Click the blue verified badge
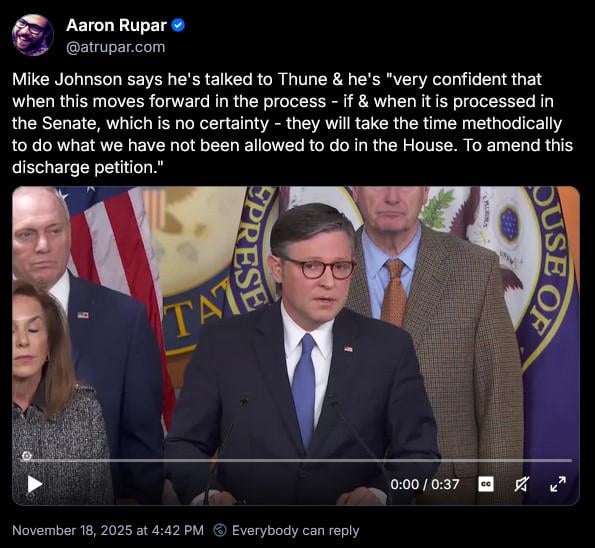The height and width of the screenshot is (548, 595). pos(178,25)
